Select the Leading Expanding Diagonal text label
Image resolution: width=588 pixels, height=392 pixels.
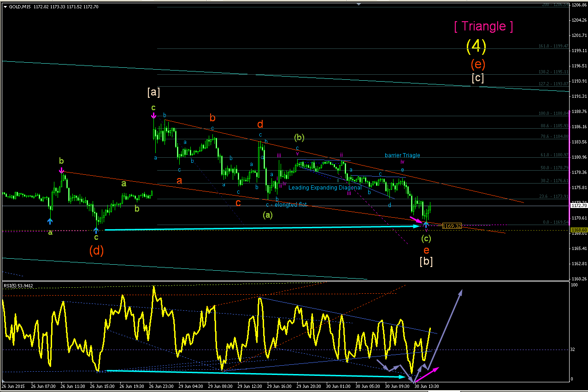click(x=325, y=188)
